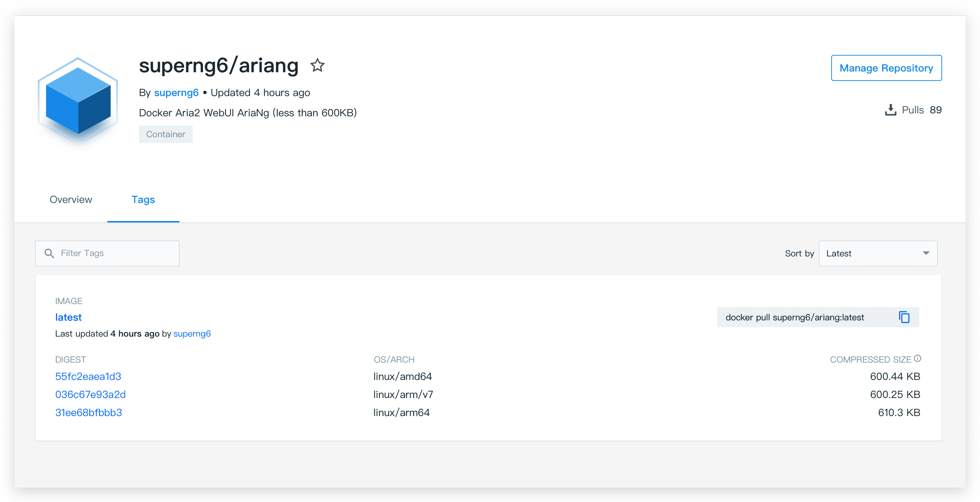
Task: Click the Manage Repository button
Action: tap(886, 68)
